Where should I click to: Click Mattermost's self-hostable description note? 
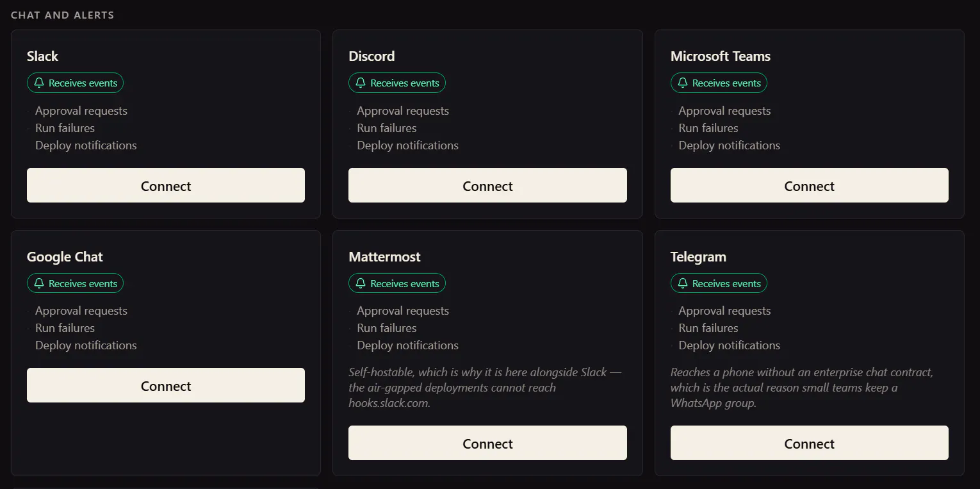click(485, 388)
